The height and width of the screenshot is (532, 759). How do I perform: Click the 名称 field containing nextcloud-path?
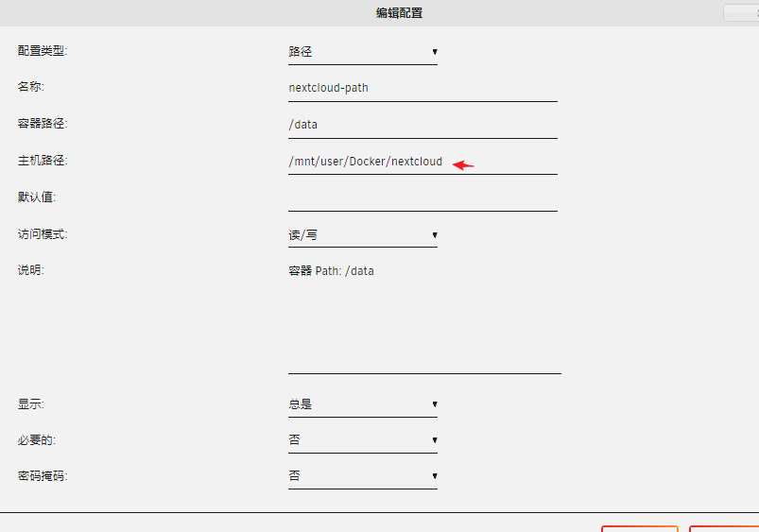click(x=422, y=88)
